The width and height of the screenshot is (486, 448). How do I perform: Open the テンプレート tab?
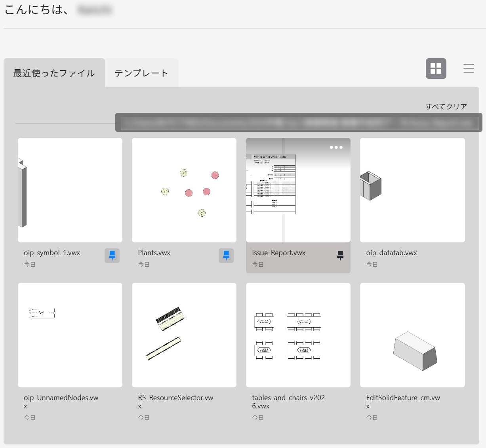pyautogui.click(x=141, y=73)
